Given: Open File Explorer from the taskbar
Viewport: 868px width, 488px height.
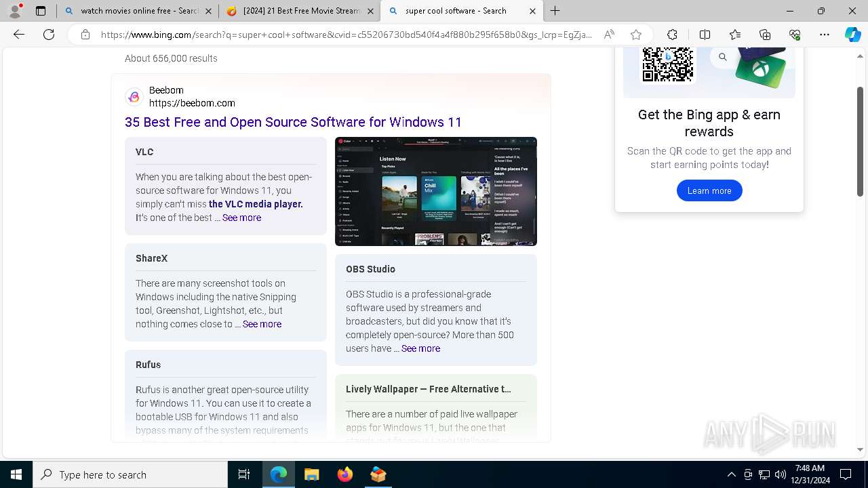Looking at the screenshot, I should 311,474.
